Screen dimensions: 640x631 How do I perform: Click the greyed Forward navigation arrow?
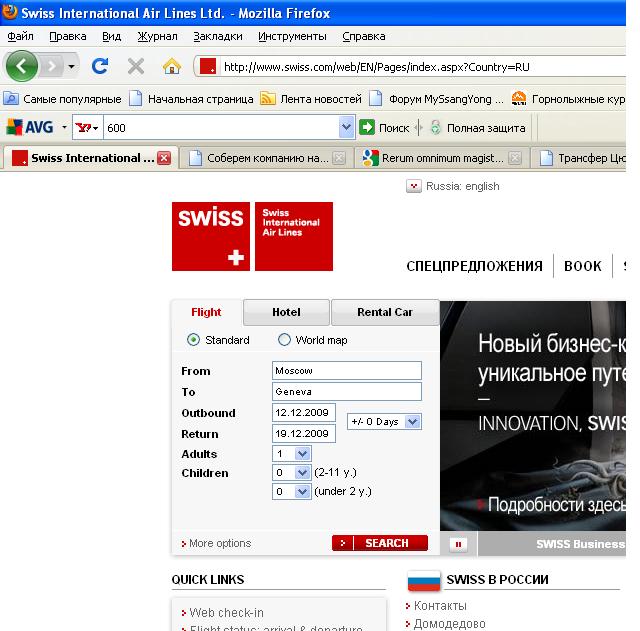[x=52, y=66]
